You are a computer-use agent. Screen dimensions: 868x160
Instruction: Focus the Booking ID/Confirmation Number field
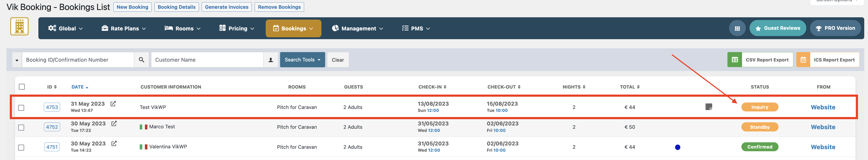[78, 60]
